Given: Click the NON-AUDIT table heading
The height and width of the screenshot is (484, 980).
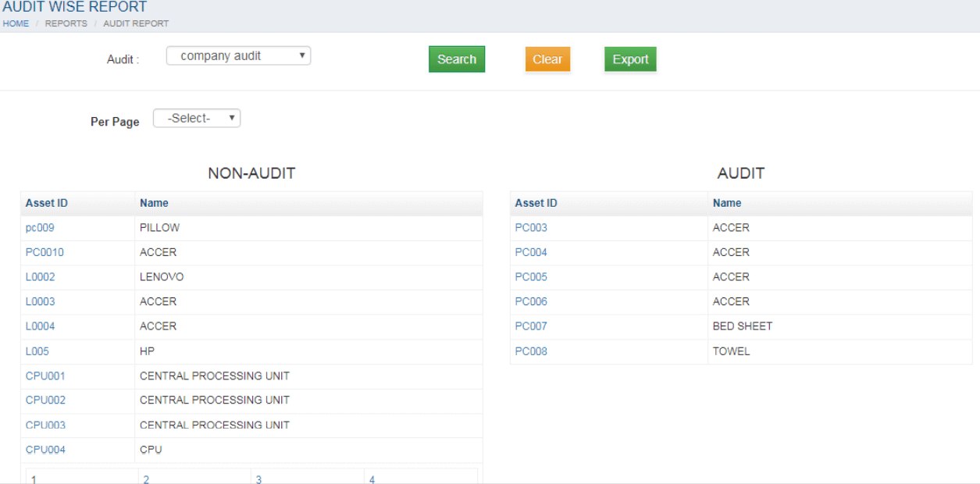Looking at the screenshot, I should [x=251, y=173].
